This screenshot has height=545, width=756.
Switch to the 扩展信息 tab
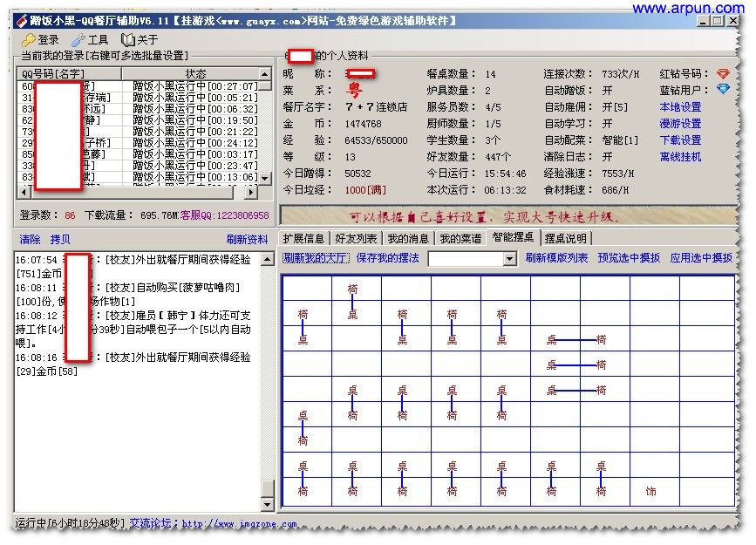303,238
